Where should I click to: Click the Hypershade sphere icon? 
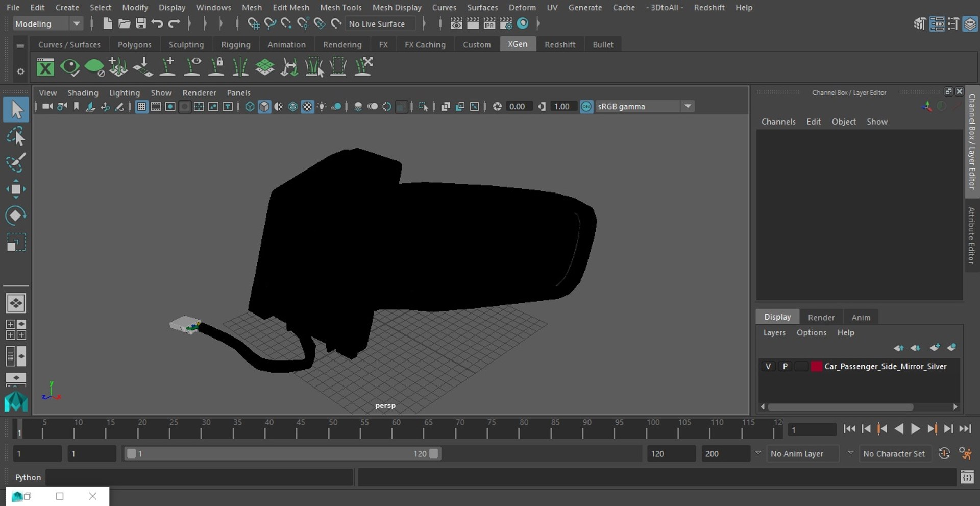tap(523, 23)
